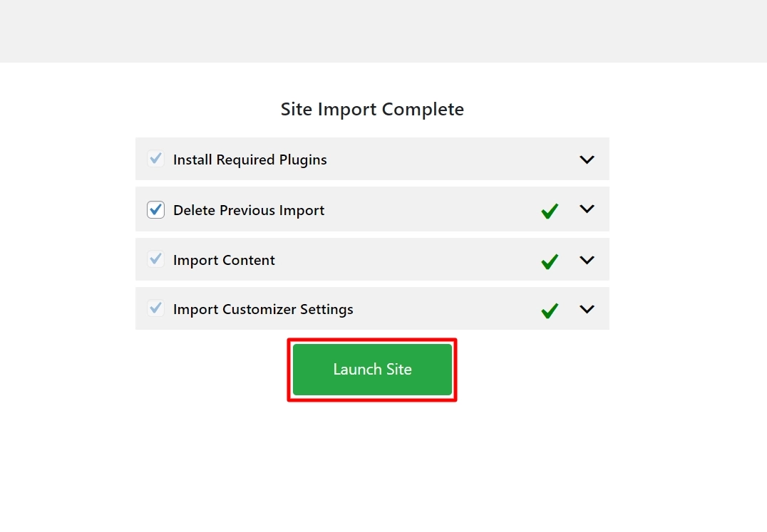Viewport: 767px width, 532px height.
Task: Toggle the Import Content checkbox
Action: (155, 259)
